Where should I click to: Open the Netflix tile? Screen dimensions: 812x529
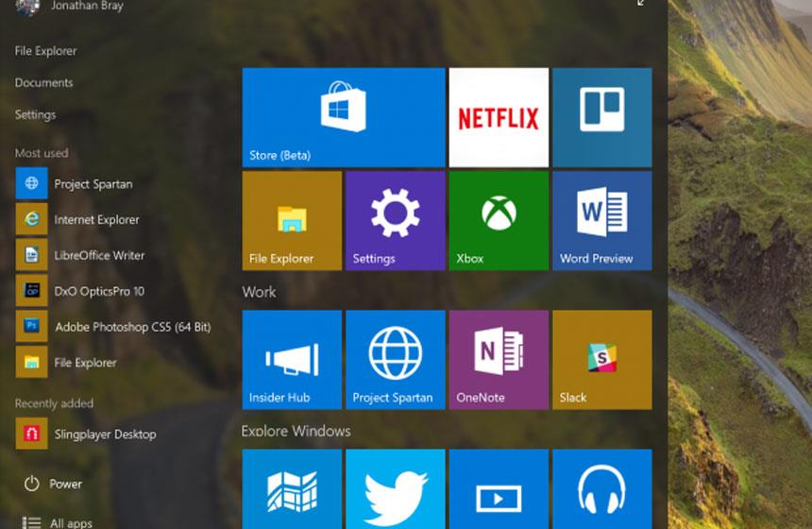(498, 117)
